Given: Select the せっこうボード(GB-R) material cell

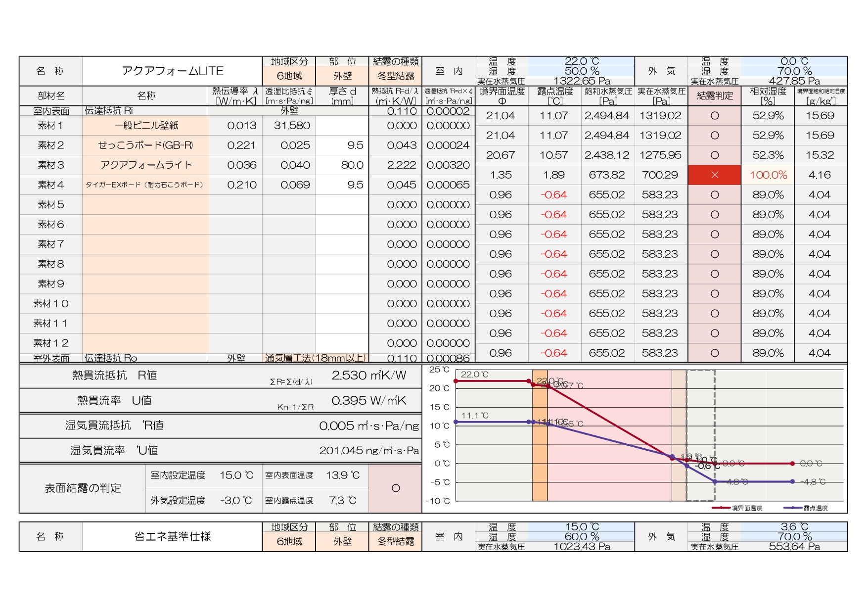Looking at the screenshot, I should [x=145, y=145].
